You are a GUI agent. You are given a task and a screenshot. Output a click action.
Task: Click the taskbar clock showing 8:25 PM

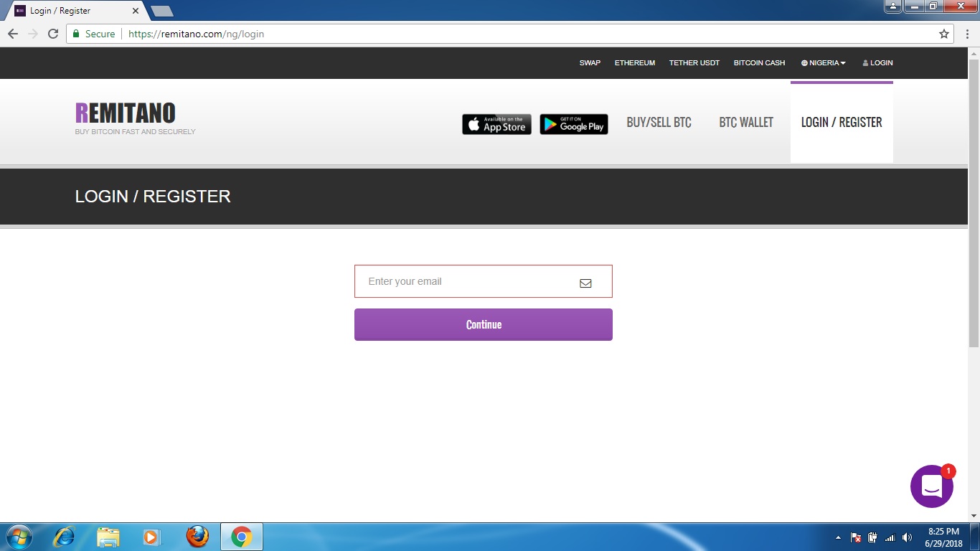(x=943, y=537)
